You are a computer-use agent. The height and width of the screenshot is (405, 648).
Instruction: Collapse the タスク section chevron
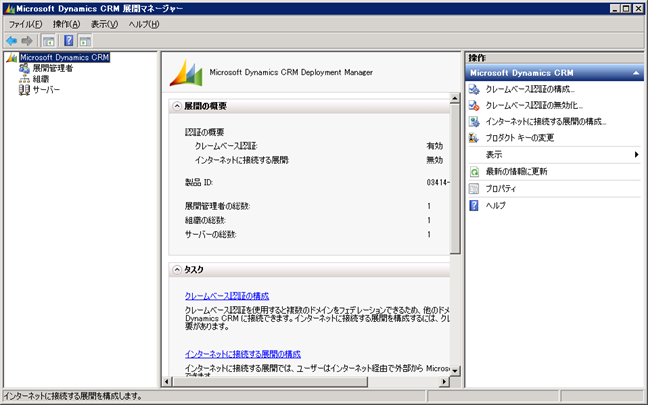tap(177, 270)
